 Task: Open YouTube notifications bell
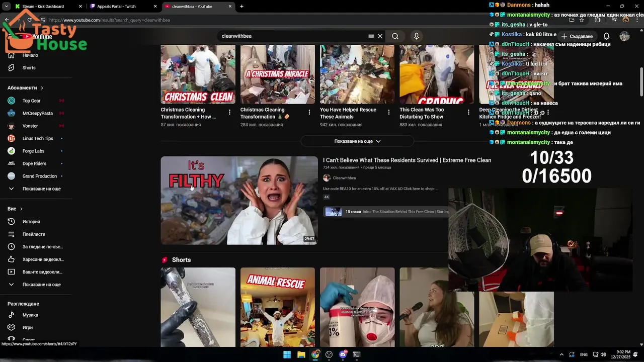click(x=606, y=36)
